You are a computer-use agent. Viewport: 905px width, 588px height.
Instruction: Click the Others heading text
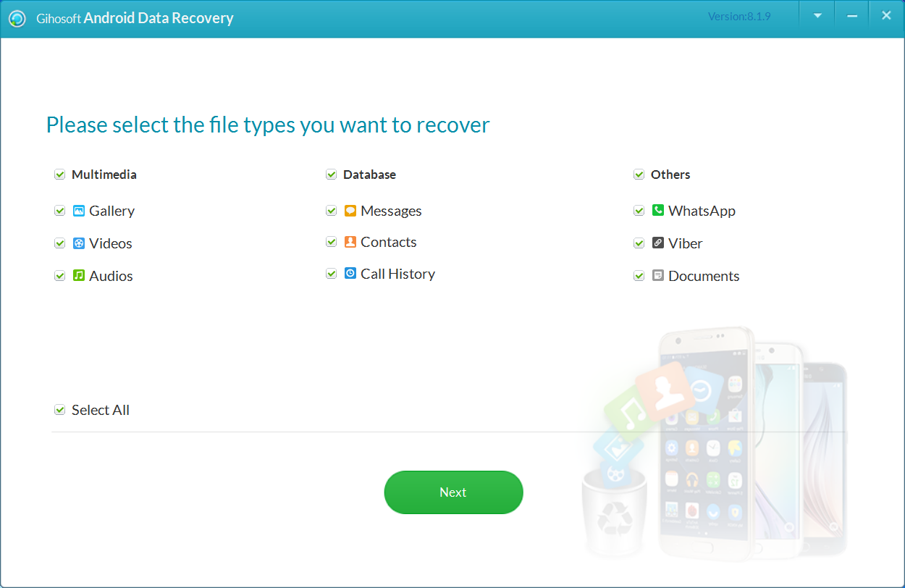pyautogui.click(x=670, y=175)
